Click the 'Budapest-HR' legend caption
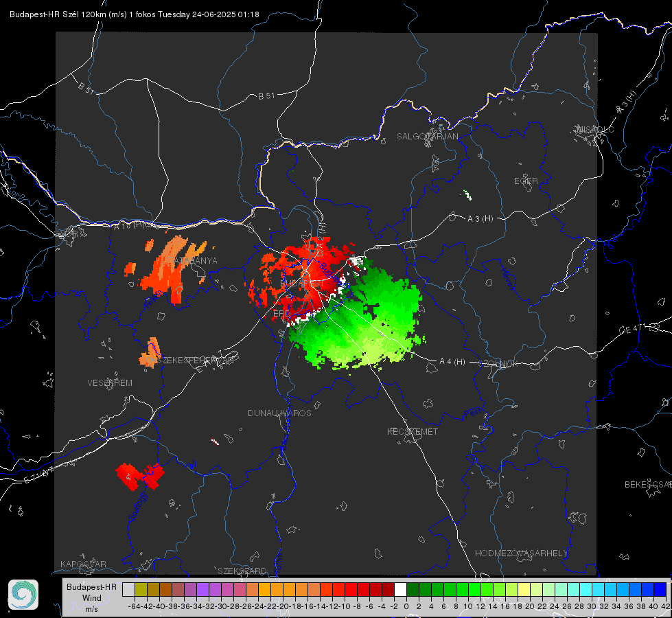Viewport: 672px width, 618px height. 91,586
